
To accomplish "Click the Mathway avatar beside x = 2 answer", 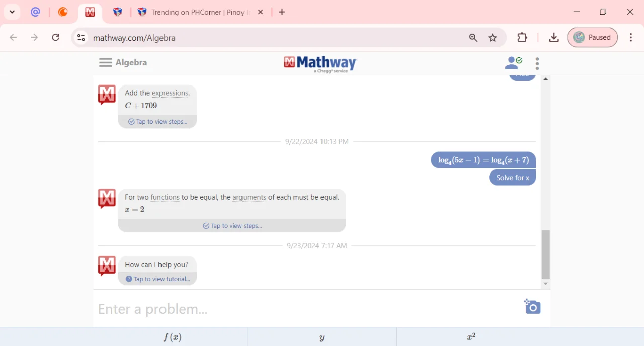I will (107, 199).
